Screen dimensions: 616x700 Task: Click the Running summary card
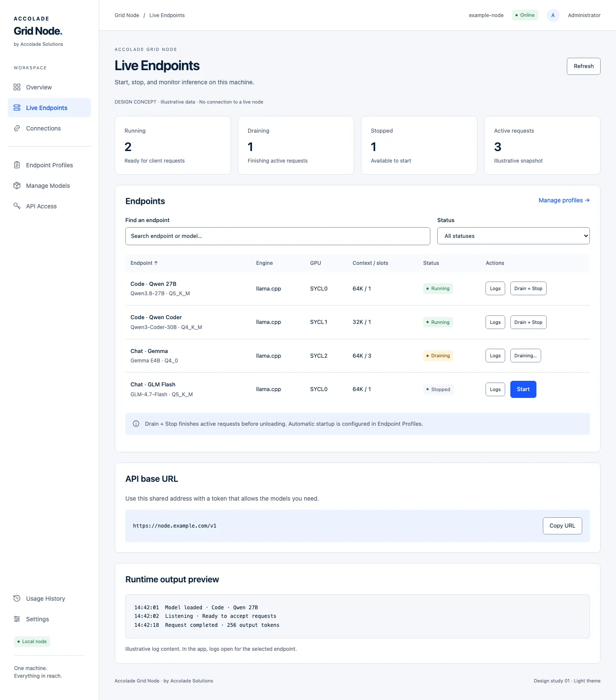tap(173, 145)
